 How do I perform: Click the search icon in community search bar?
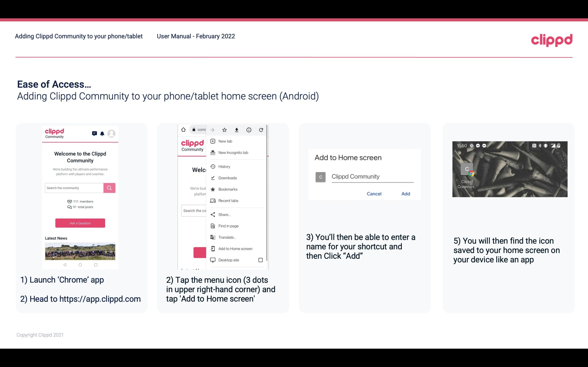(x=109, y=188)
